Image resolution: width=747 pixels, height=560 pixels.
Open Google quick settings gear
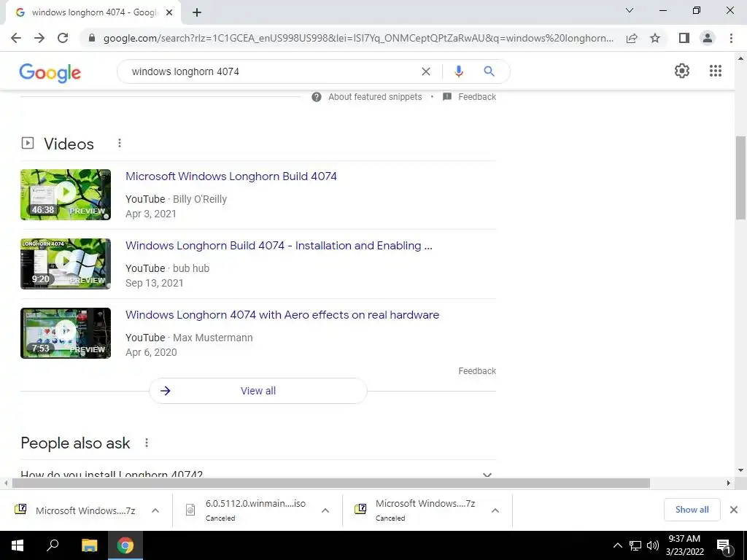click(682, 71)
